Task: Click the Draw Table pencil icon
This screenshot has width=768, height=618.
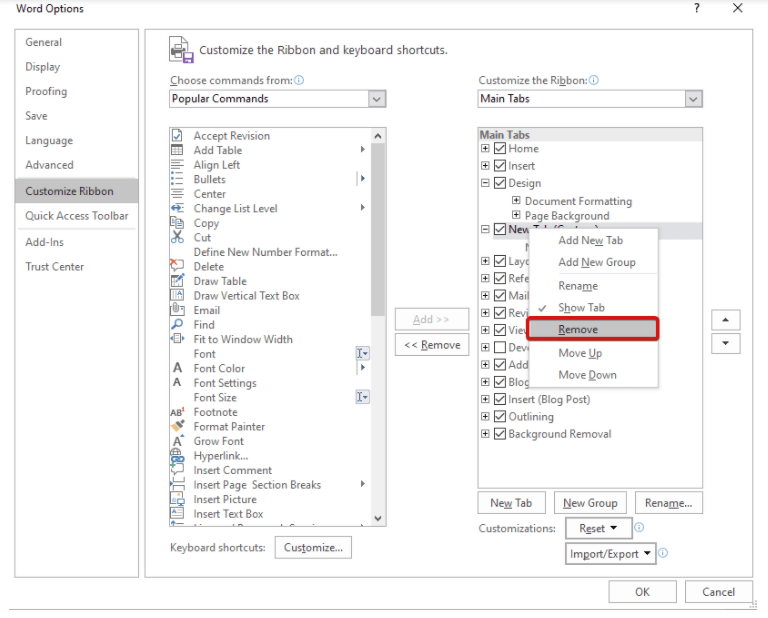Action: point(177,281)
